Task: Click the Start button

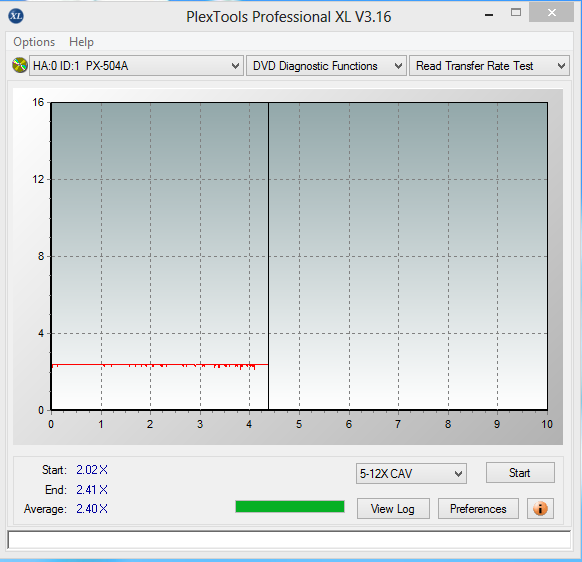Action: click(520, 473)
